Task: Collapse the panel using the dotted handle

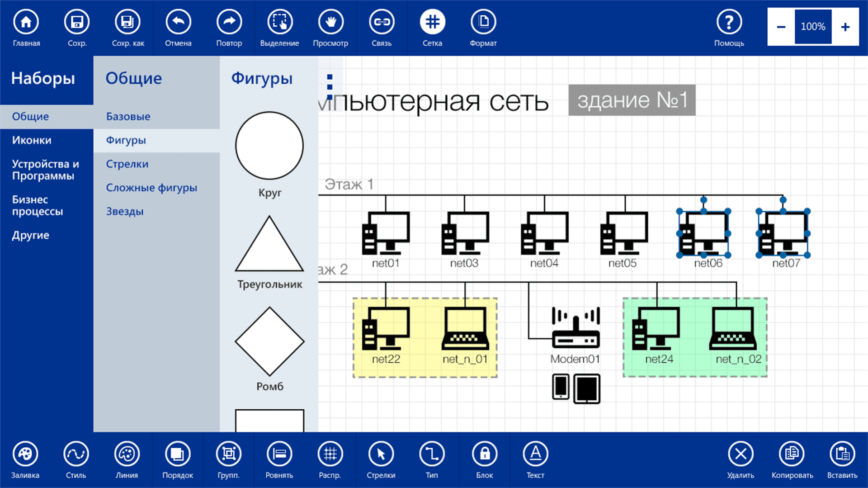Action: pyautogui.click(x=330, y=86)
